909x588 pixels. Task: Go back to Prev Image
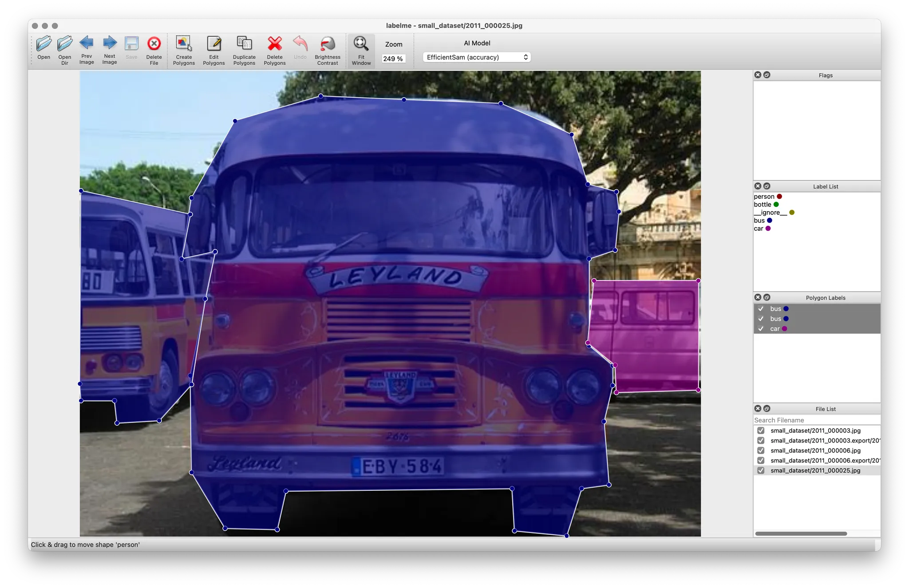tap(87, 43)
